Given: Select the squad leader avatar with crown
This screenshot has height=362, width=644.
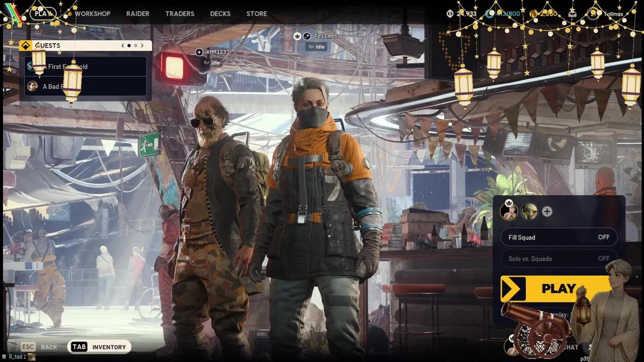Looking at the screenshot, I should coord(509,211).
